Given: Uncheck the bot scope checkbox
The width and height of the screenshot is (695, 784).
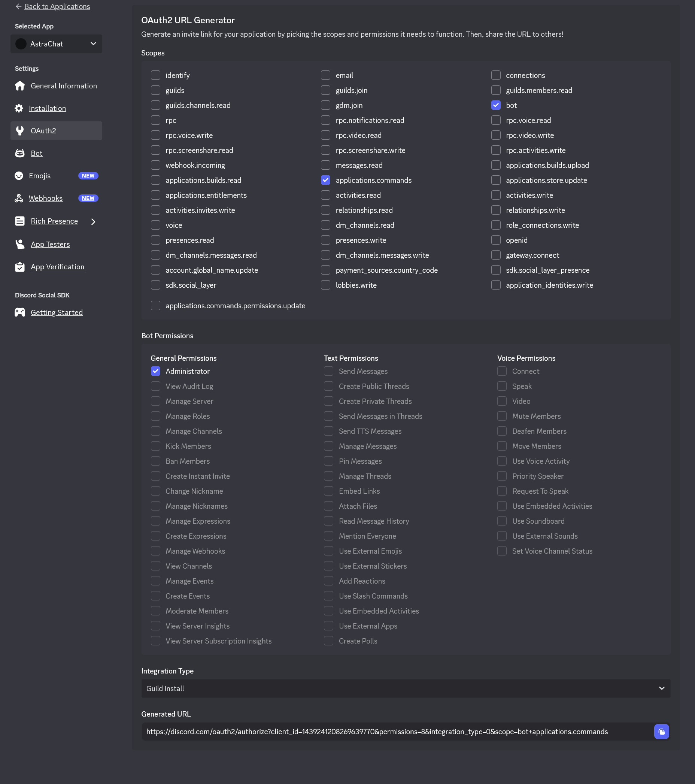Looking at the screenshot, I should [496, 105].
